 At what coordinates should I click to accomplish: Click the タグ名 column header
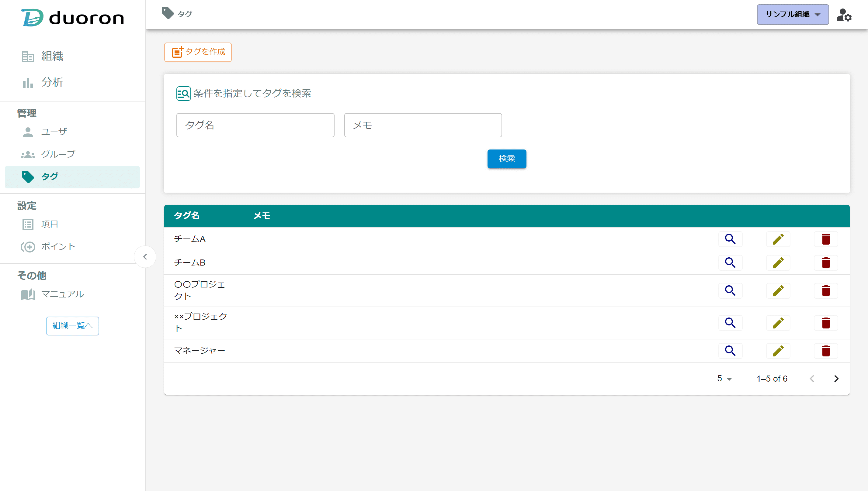[x=187, y=216]
